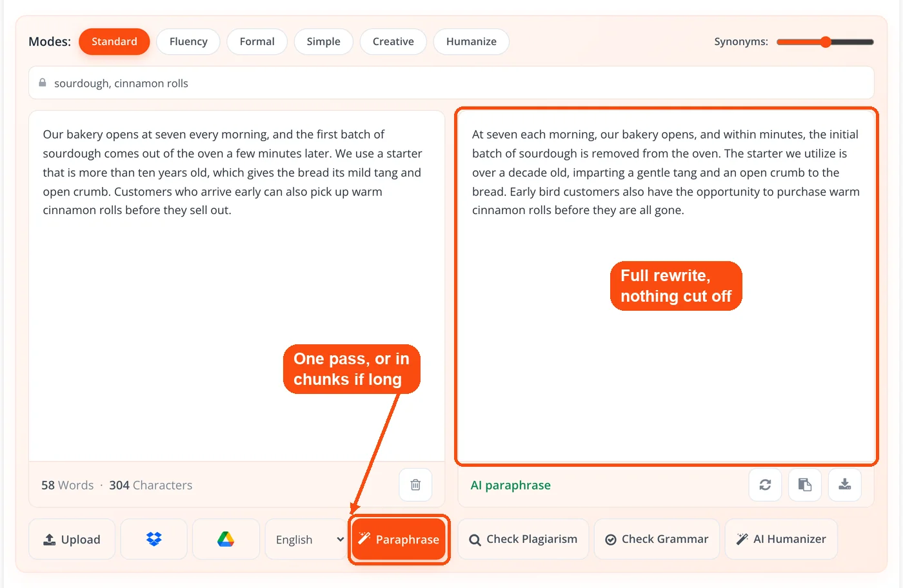Open the AI Humanizer
The image size is (903, 588).
pyautogui.click(x=781, y=539)
